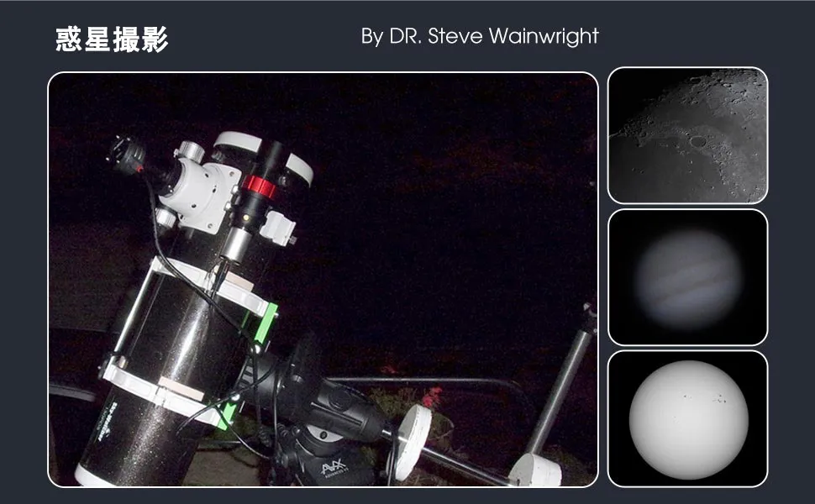Click the 'By DR. Steve Wainwright' byline
Image resolution: width=815 pixels, height=504 pixels.
(479, 37)
